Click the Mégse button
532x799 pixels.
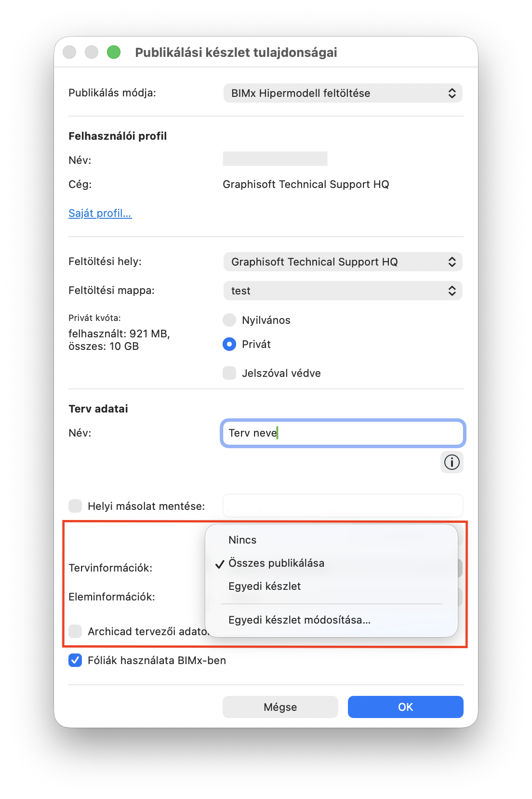(280, 707)
